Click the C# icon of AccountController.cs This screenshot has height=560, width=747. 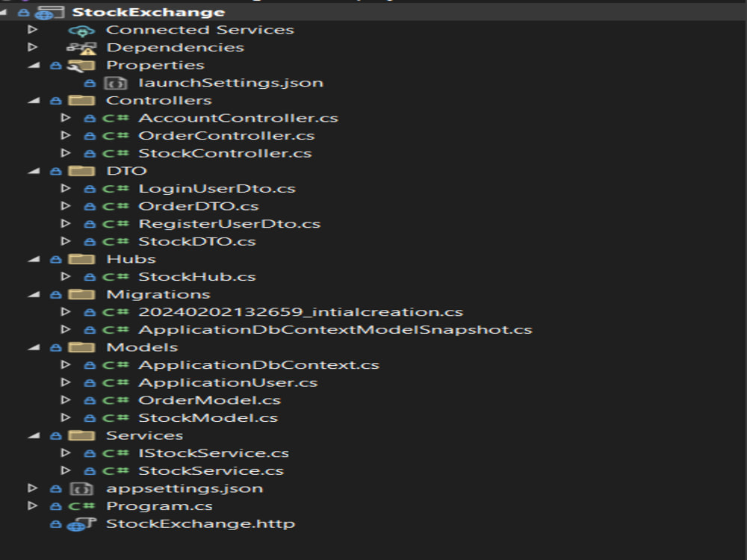coord(116,119)
